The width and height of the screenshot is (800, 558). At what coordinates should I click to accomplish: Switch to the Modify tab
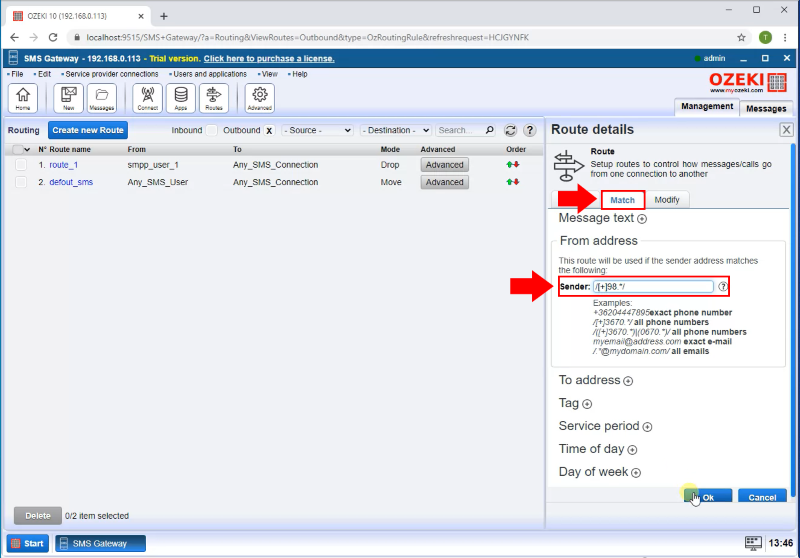[x=667, y=200]
